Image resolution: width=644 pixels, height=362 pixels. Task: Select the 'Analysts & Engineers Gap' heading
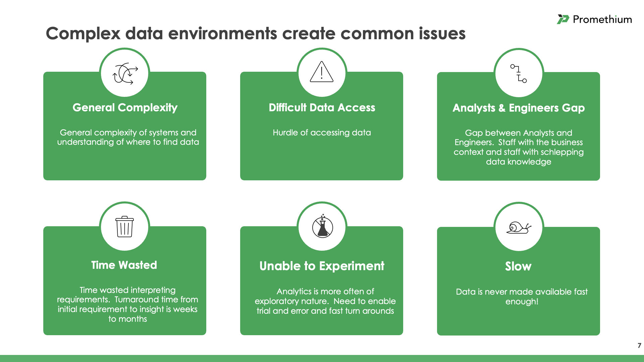pos(519,108)
